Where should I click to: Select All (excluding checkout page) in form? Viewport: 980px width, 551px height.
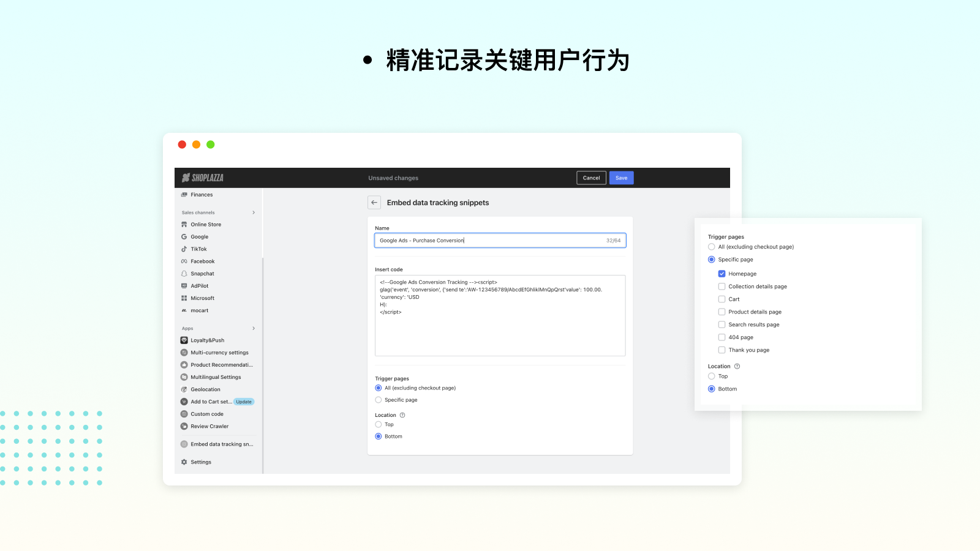(x=379, y=388)
